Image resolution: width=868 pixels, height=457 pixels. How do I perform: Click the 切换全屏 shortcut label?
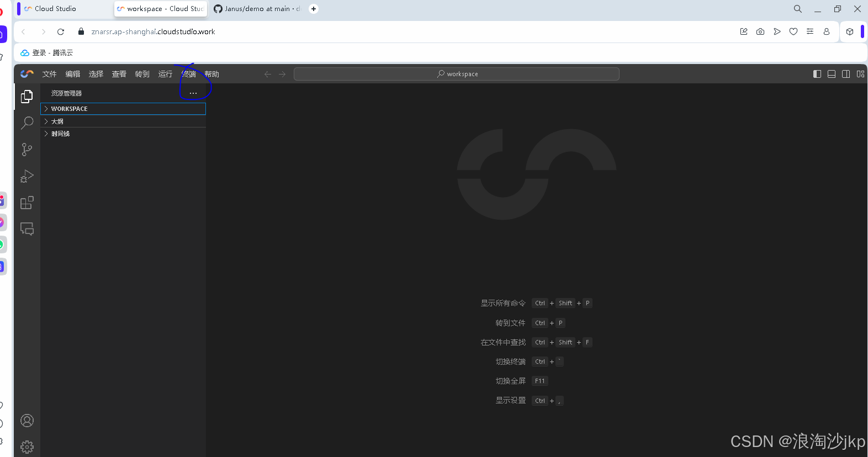(x=511, y=381)
